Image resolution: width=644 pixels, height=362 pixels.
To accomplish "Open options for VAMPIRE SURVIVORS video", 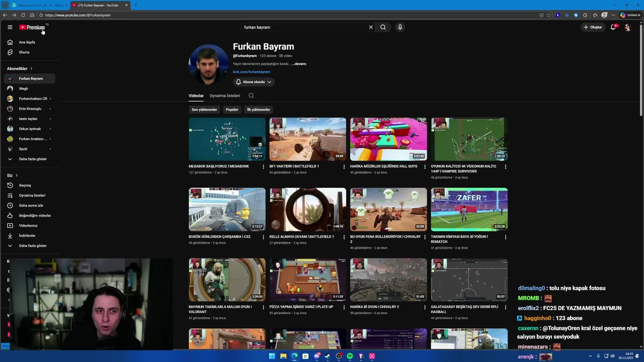I will pos(505,166).
